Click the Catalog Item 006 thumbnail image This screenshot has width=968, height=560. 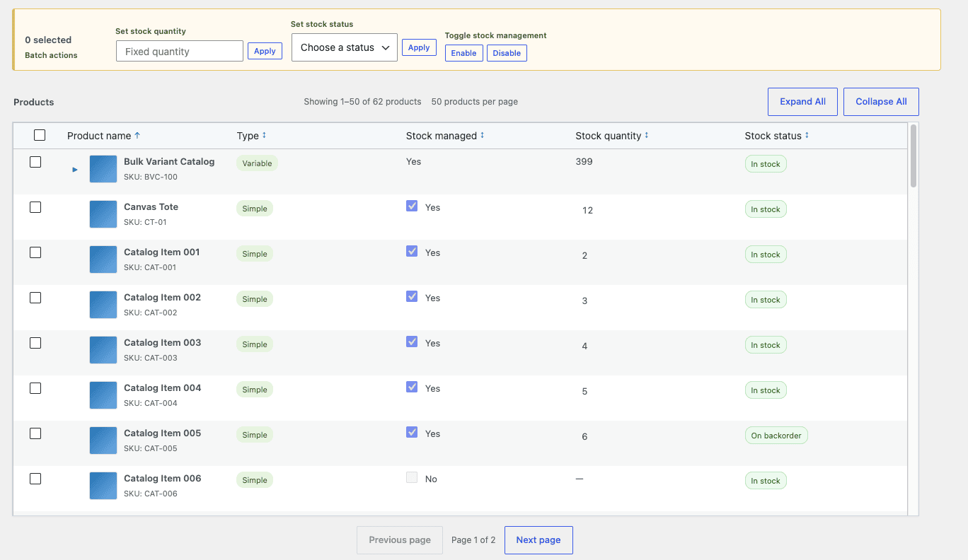[x=103, y=486]
